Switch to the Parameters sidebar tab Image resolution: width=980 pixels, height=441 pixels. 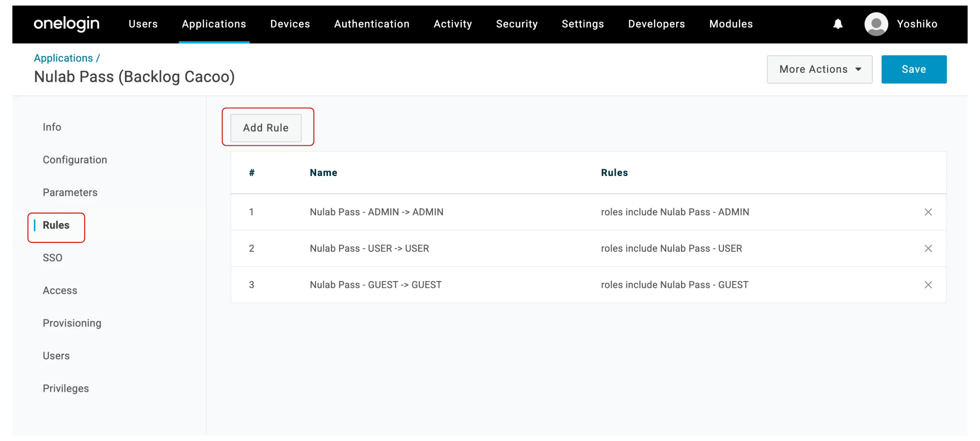[x=70, y=192]
